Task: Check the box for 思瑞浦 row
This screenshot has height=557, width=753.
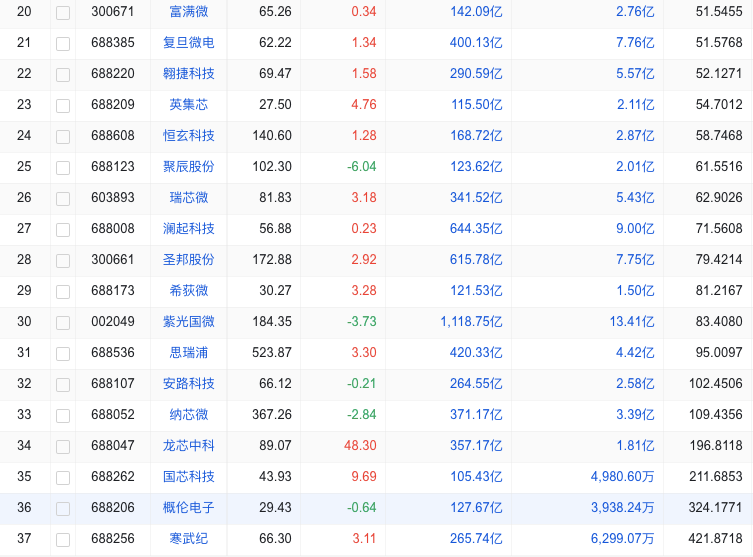Action: 63,353
